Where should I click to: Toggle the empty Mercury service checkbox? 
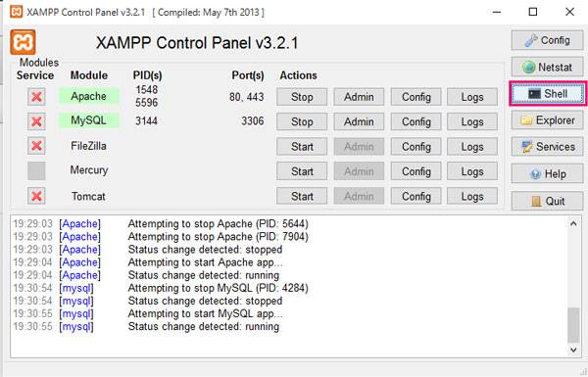pyautogui.click(x=36, y=171)
